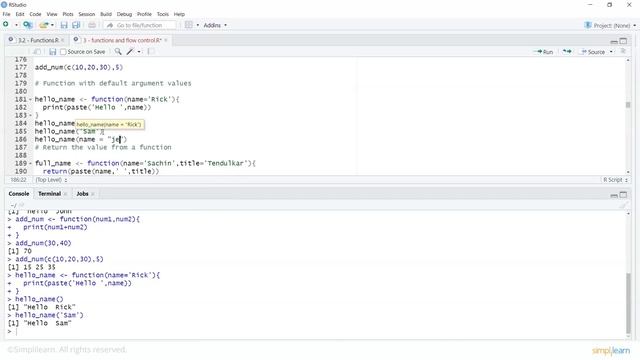Viewport: 640px width, 360px height.
Task: Open the Addins dropdown
Action: coord(215,25)
